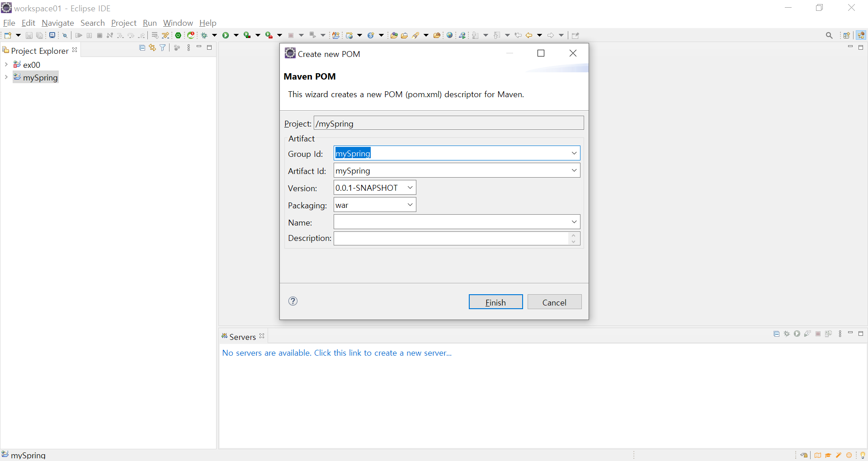Open the Run dropdown arrow
The width and height of the screenshot is (868, 461).
pyautogui.click(x=236, y=35)
